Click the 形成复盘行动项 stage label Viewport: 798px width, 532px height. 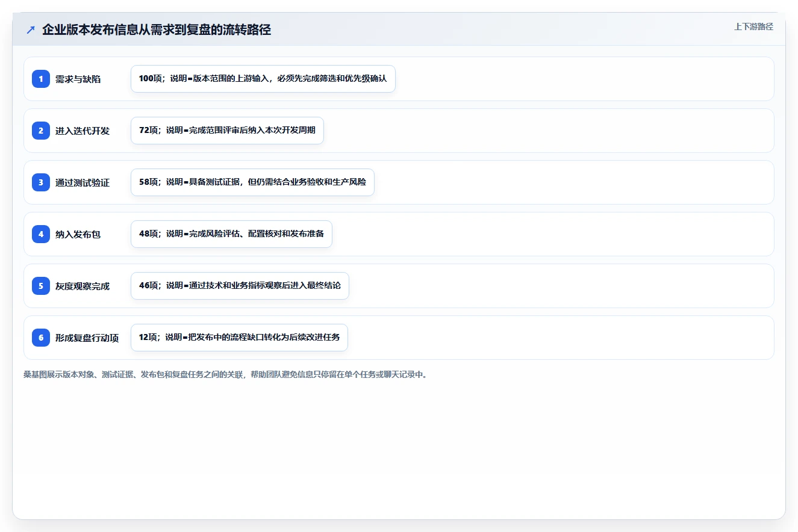click(x=87, y=338)
